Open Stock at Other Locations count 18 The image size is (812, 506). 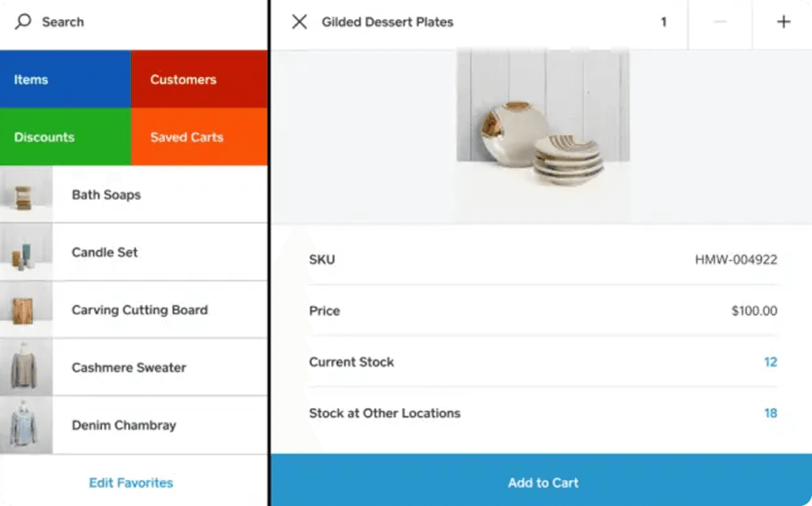pyautogui.click(x=770, y=413)
